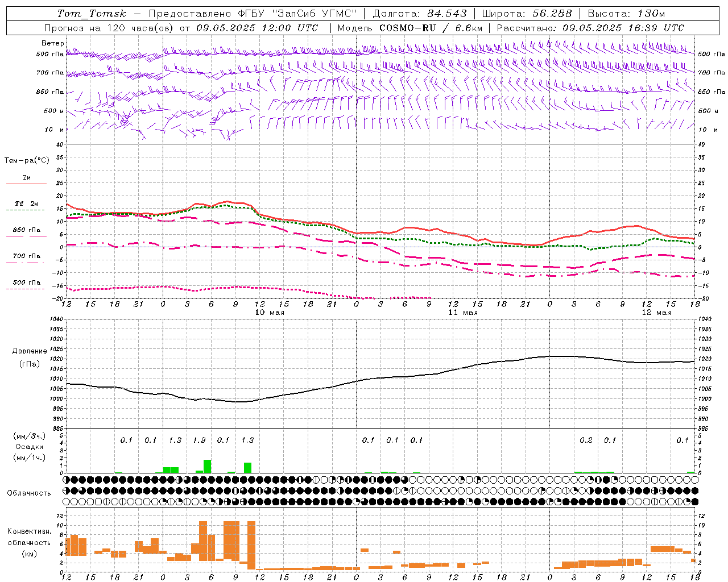Click the "1.9" precipitation amount value
The height and width of the screenshot is (582, 728).
point(199,440)
